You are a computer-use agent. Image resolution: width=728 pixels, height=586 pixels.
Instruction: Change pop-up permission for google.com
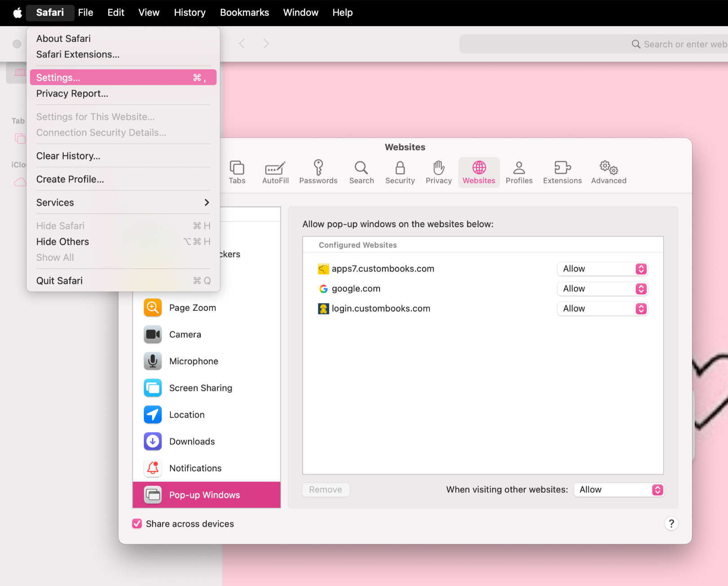(602, 289)
